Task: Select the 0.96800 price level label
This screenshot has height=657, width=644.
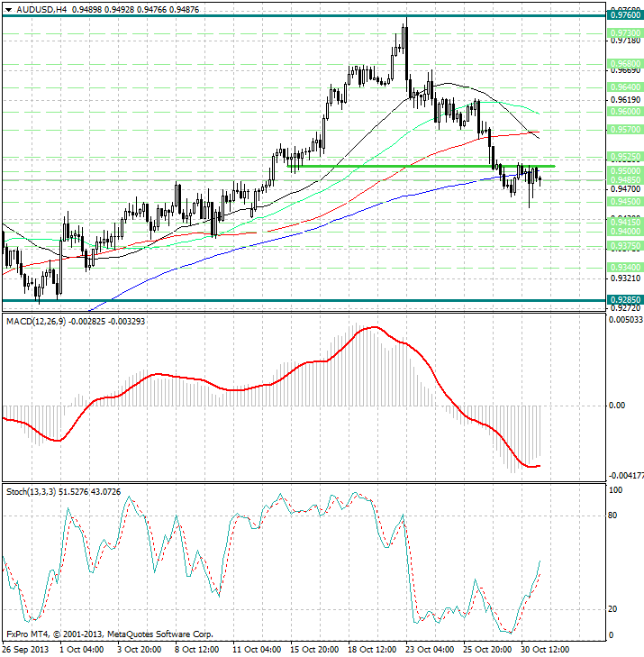Action: 625,64
